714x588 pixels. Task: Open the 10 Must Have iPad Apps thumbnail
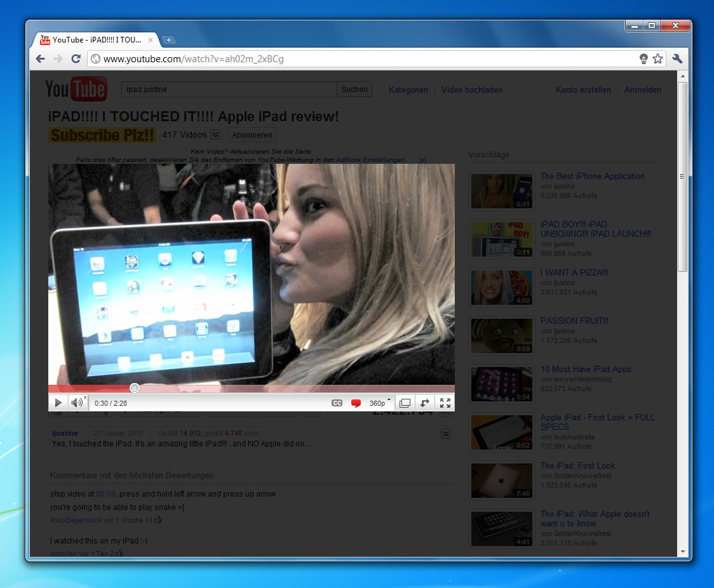click(501, 384)
